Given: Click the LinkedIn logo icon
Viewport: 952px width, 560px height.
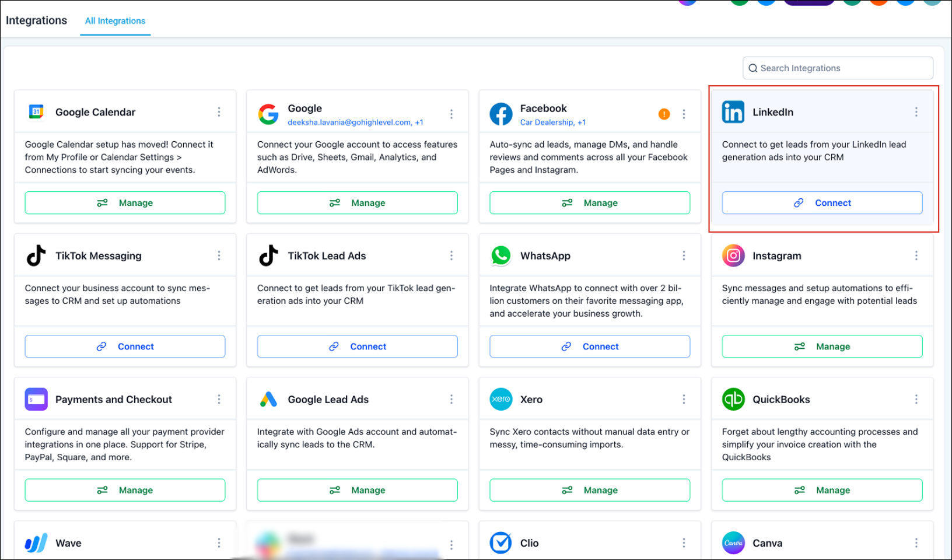Looking at the screenshot, I should (x=733, y=112).
